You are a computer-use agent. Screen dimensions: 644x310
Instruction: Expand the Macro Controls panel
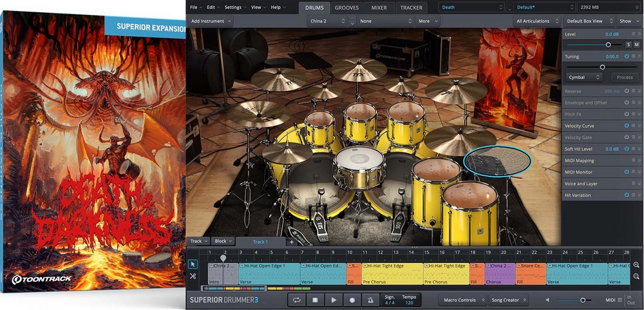pyautogui.click(x=462, y=300)
